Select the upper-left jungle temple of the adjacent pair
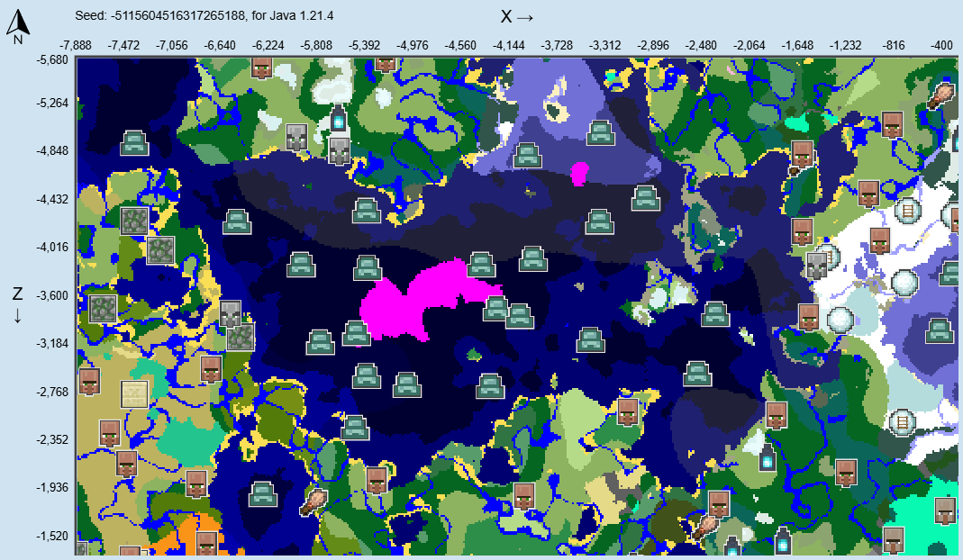Screen dimensions: 963x560 134,221
